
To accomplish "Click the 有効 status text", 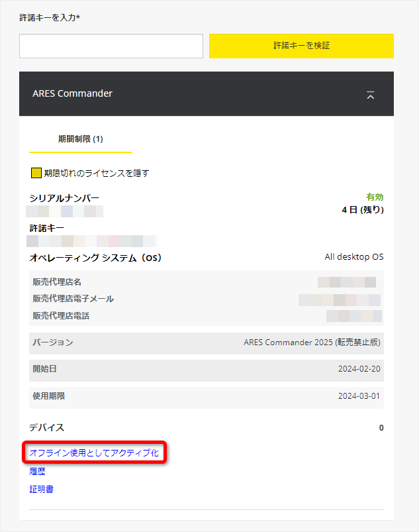I will (x=375, y=197).
